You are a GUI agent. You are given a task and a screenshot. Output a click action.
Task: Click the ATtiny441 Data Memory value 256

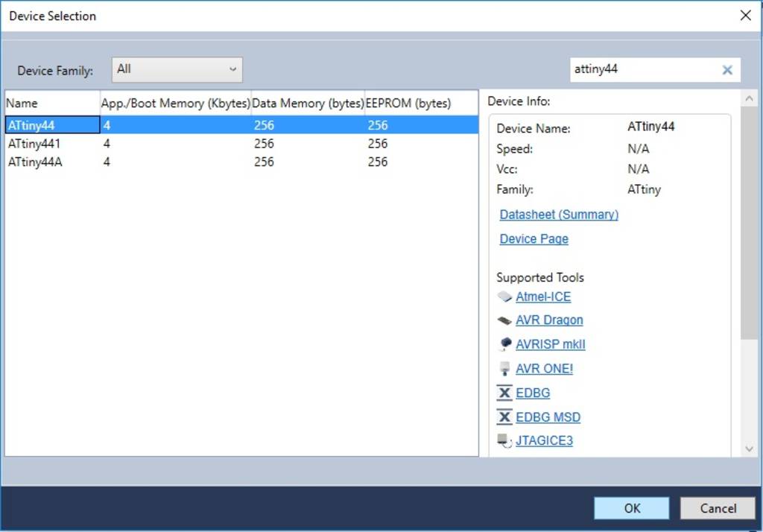tap(264, 144)
